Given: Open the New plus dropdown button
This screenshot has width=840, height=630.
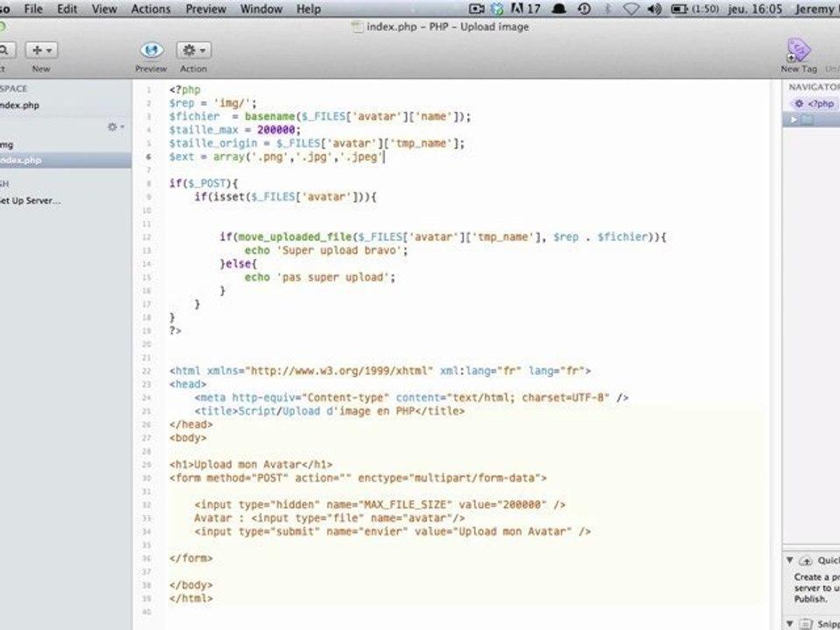Looking at the screenshot, I should point(41,51).
